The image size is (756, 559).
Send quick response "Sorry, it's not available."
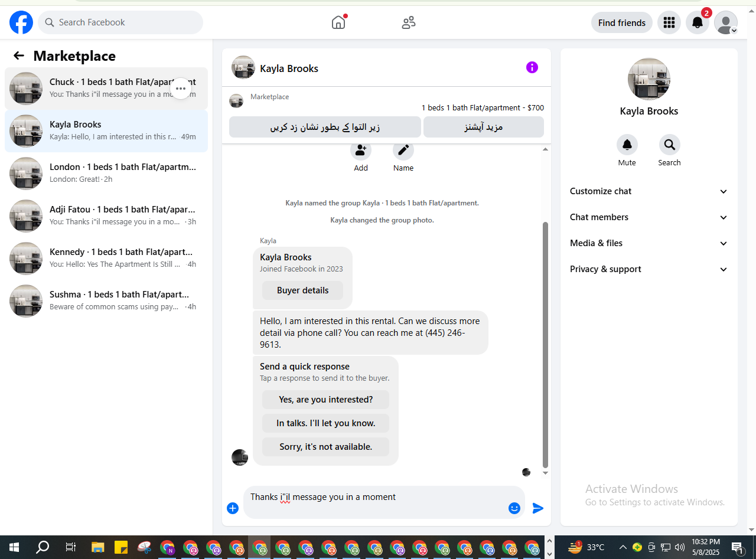(325, 447)
